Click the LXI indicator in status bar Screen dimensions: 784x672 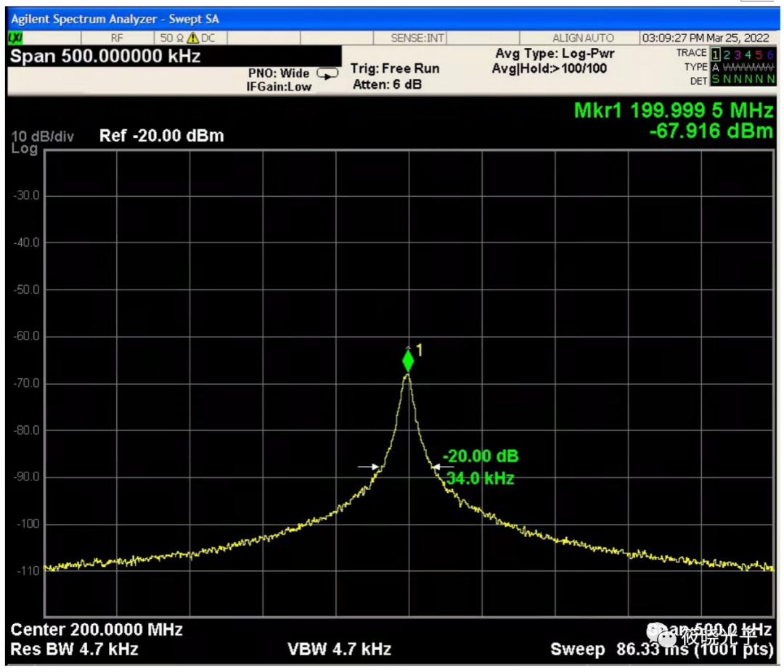pyautogui.click(x=15, y=38)
